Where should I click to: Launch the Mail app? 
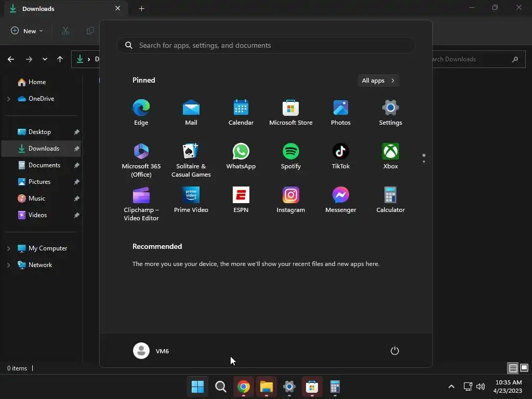point(191,113)
